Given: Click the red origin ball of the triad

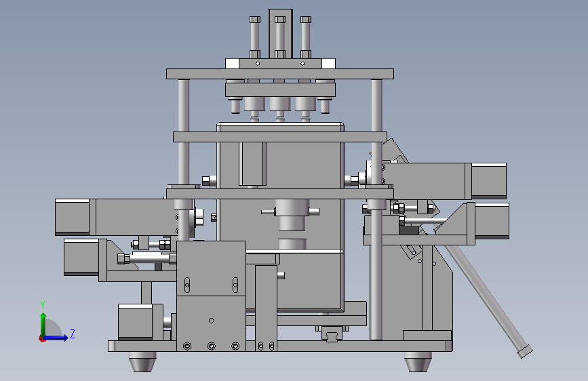Looking at the screenshot, I should [42, 338].
